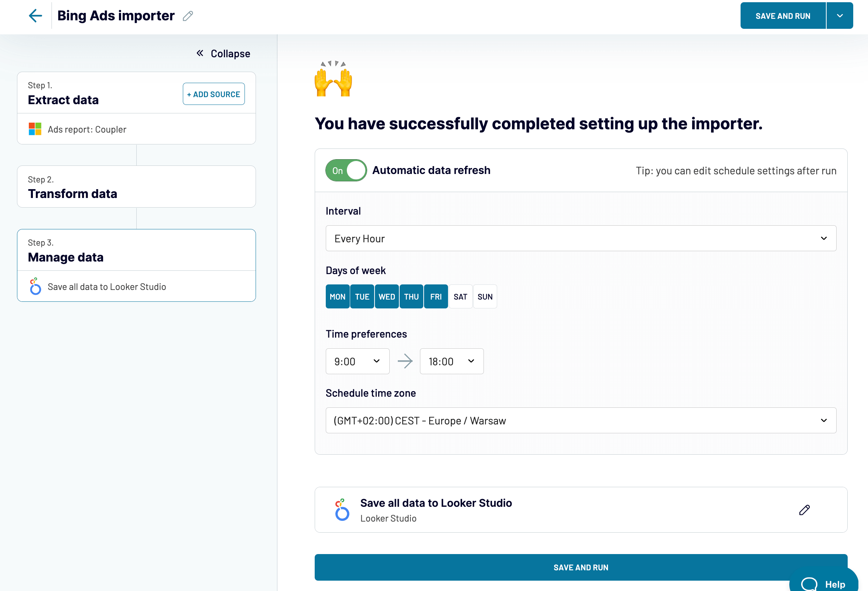Deselect THU in days of week
The image size is (868, 591).
[x=411, y=297]
